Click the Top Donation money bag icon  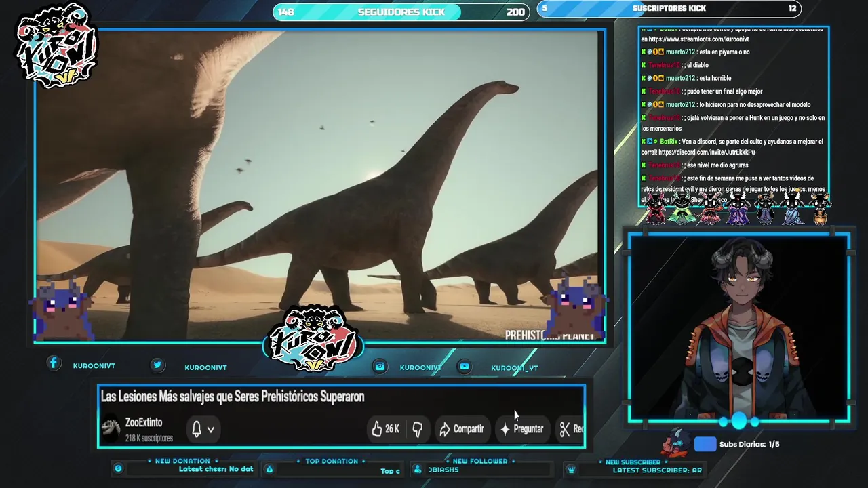269,468
